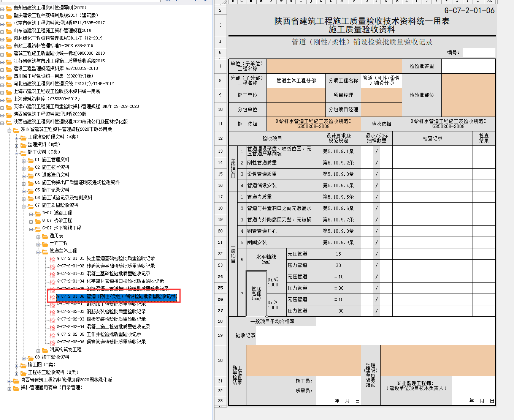Screen dimensions: 514x420
Task: Select the C8 竣工验收资料 tree item
Action: pos(52,357)
